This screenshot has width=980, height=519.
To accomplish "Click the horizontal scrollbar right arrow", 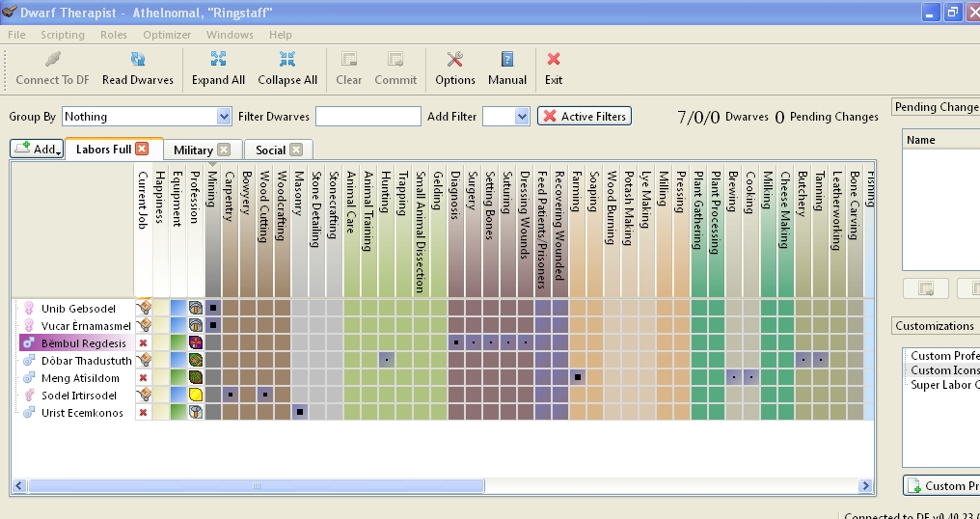I will pyautogui.click(x=865, y=486).
